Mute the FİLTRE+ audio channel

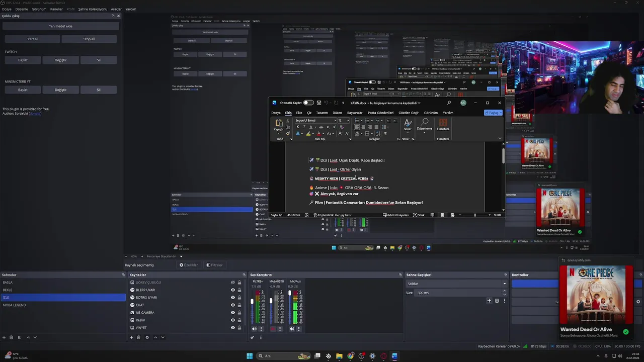tap(254, 329)
